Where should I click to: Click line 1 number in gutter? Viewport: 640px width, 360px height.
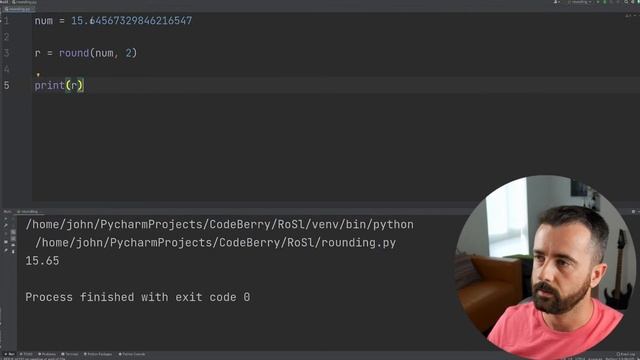pyautogui.click(x=6, y=21)
